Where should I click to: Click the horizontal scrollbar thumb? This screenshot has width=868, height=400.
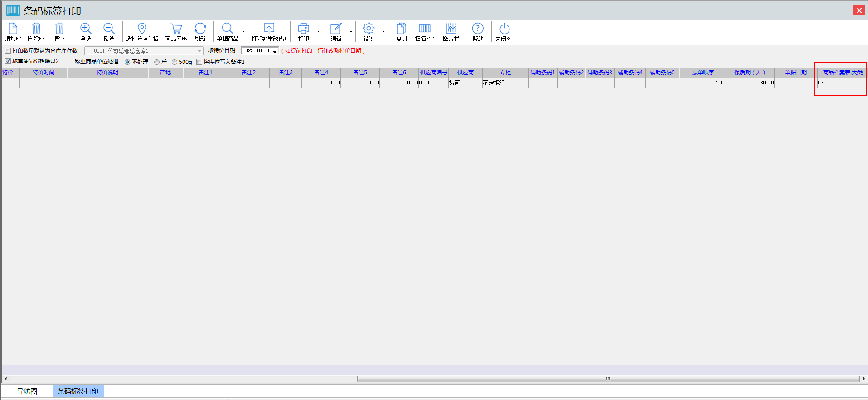[x=608, y=379]
